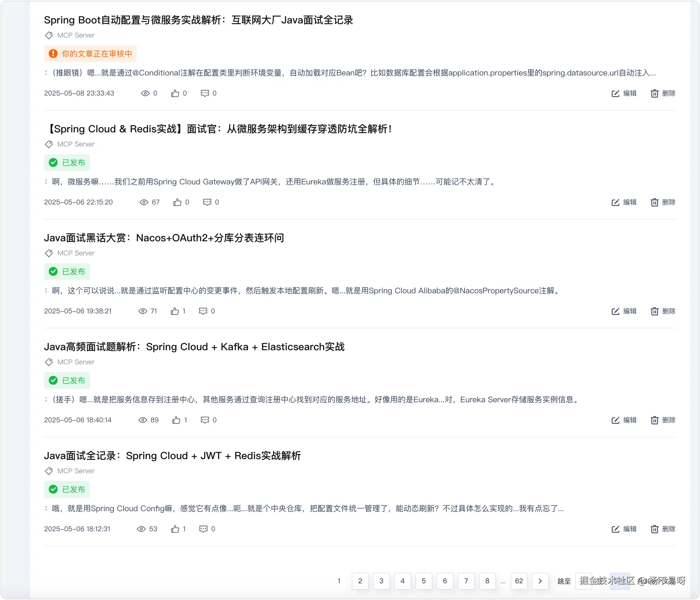Click the edit pencil icon for the Kafka + Elasticsearch article
Screen dimensions: 700x600
point(615,420)
